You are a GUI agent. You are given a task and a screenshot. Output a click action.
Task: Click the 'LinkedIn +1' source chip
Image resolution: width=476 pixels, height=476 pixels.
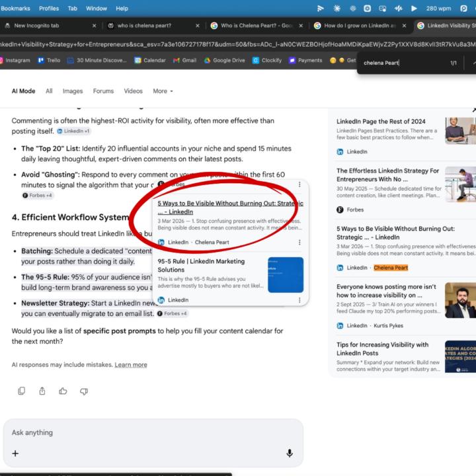click(73, 131)
